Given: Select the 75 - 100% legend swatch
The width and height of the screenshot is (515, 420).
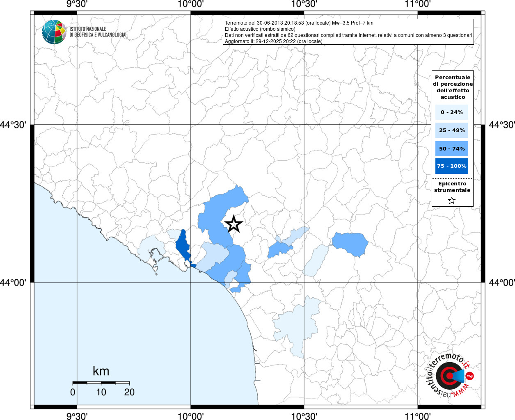Looking at the screenshot, I should (x=452, y=166).
